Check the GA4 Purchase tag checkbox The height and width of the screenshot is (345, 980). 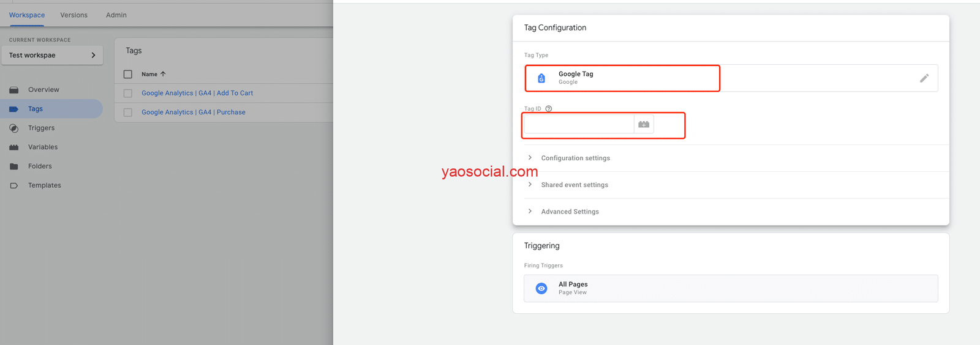coord(128,113)
